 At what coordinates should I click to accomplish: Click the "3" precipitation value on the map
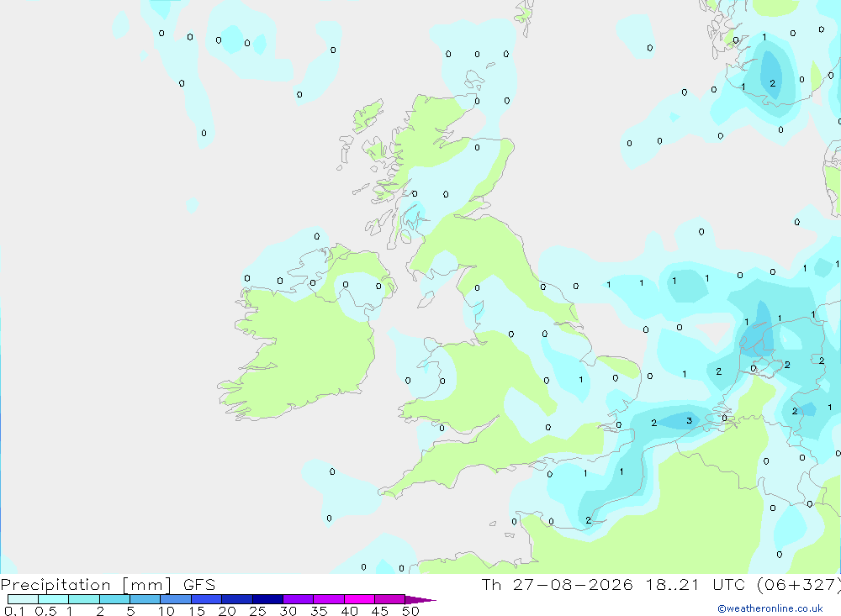tap(690, 421)
